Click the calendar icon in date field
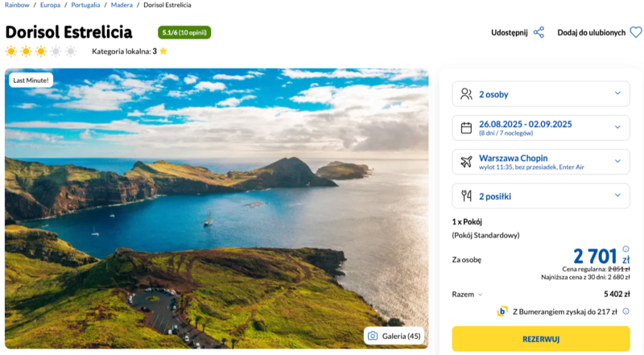Viewport: 644px width, 355px height. (x=466, y=128)
